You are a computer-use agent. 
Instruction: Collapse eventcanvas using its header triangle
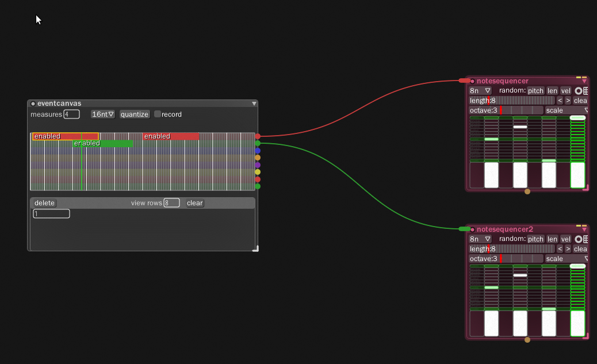click(254, 104)
